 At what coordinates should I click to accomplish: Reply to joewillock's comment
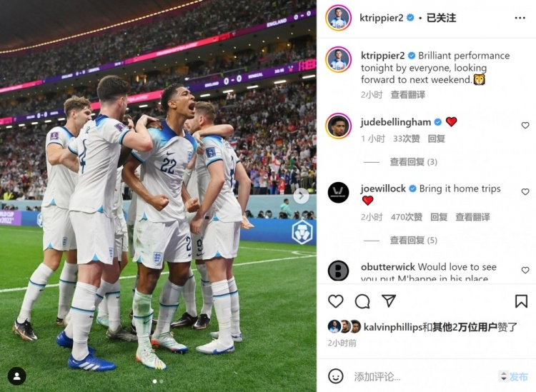point(439,217)
